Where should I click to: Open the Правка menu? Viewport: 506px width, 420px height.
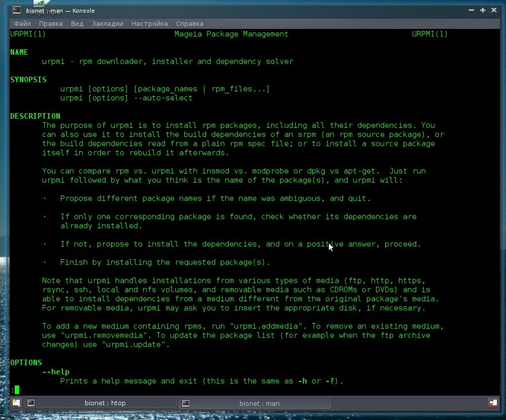pyautogui.click(x=51, y=23)
